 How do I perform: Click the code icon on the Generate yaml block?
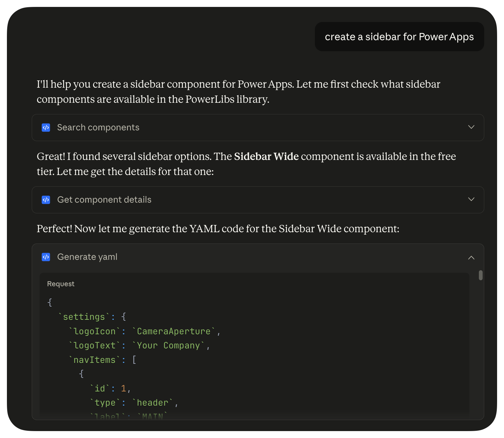tap(46, 257)
